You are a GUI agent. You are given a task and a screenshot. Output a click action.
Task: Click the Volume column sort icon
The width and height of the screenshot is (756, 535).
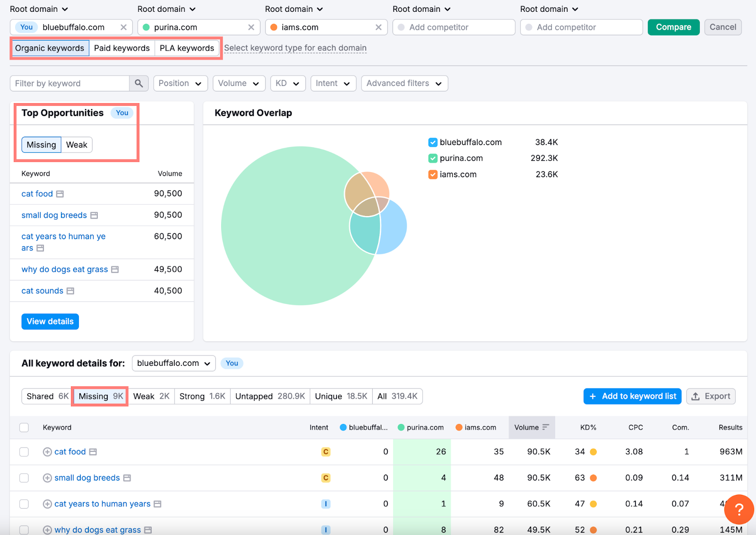546,427
